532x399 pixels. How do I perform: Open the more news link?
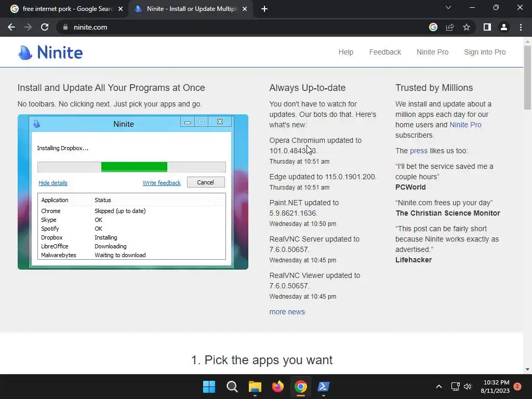click(x=287, y=312)
